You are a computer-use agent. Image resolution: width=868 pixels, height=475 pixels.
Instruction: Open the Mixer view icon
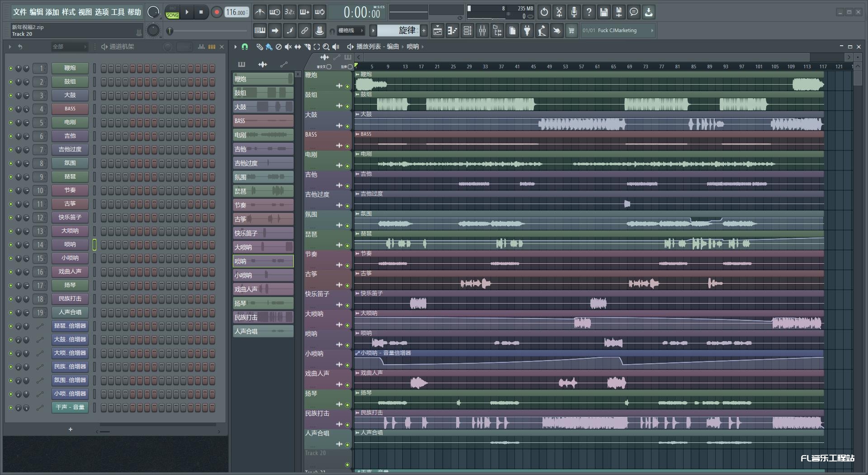(482, 31)
